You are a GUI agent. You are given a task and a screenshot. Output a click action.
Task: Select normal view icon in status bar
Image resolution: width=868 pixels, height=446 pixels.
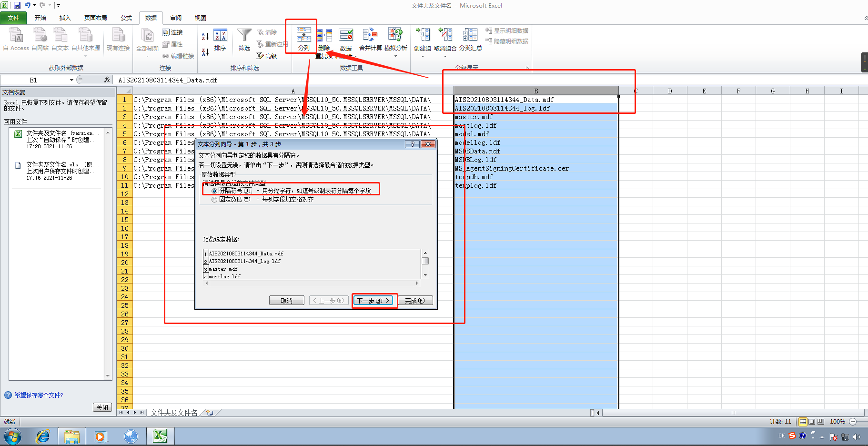click(x=803, y=422)
